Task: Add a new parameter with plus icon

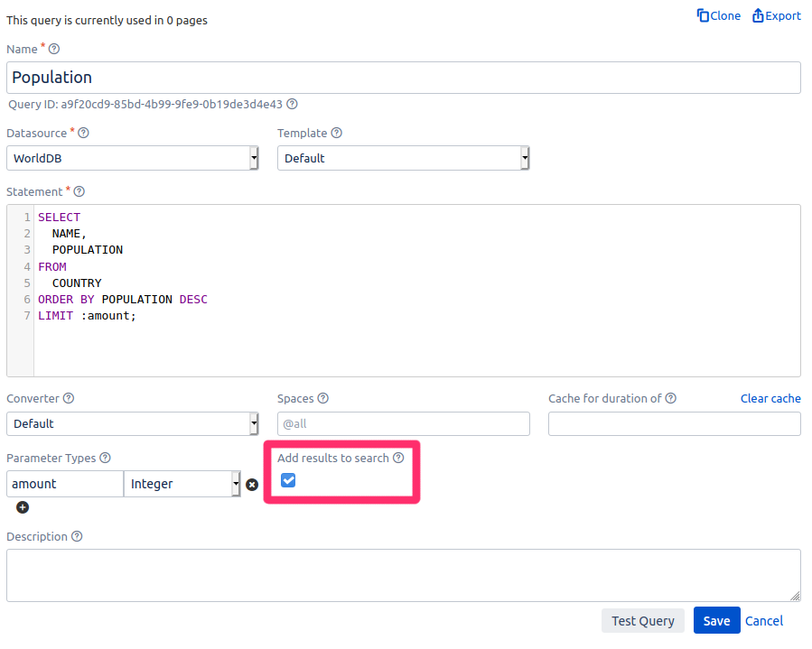Action: click(23, 507)
